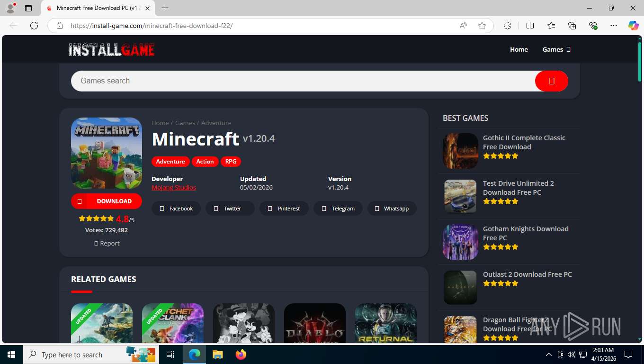Refresh the current page

pyautogui.click(x=34, y=26)
